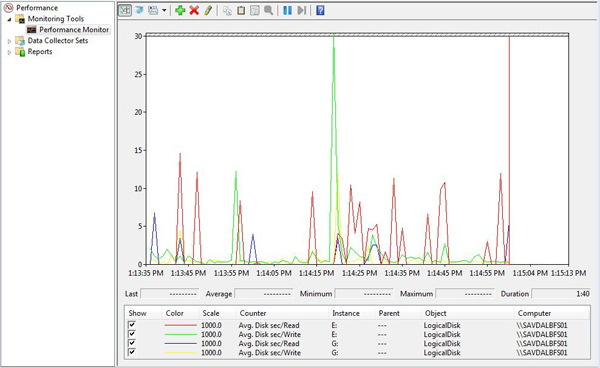Click the Zoom magnifier icon
This screenshot has height=368, width=600.
(269, 10)
